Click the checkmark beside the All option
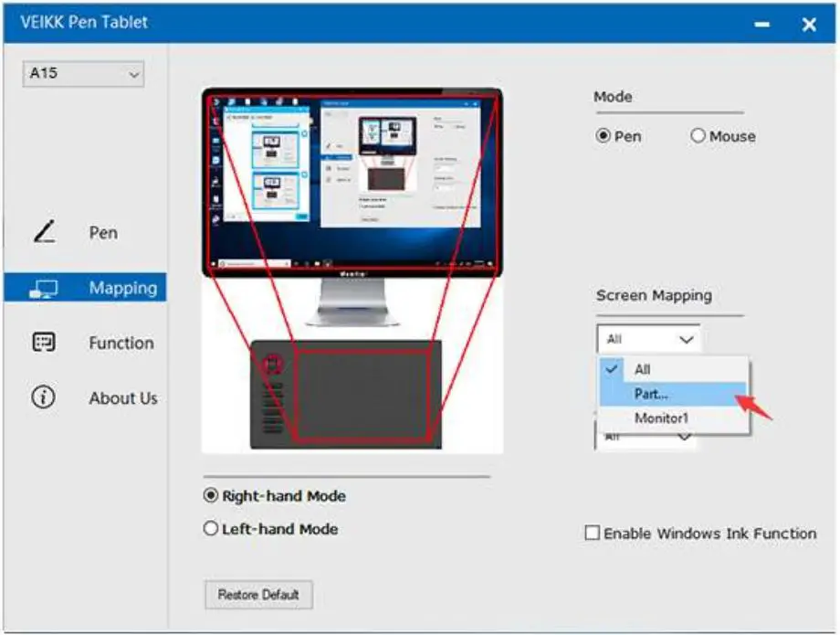 610,369
